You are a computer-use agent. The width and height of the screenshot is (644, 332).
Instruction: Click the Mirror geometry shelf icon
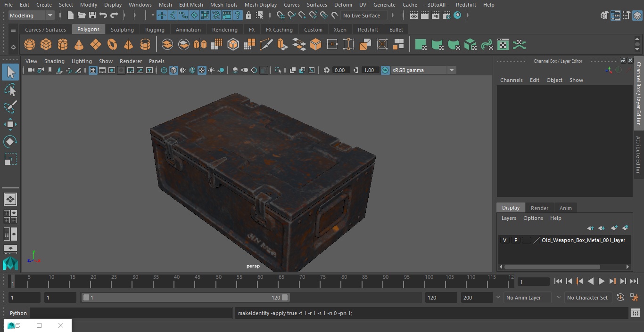(x=200, y=45)
